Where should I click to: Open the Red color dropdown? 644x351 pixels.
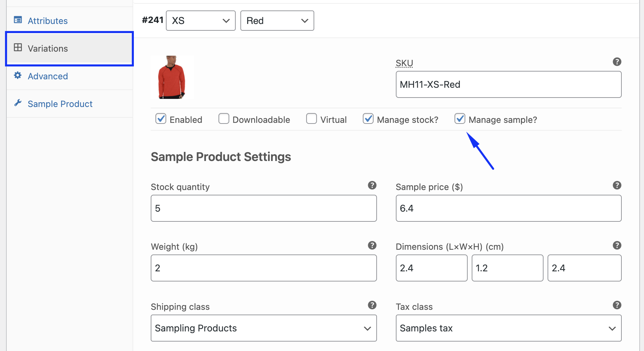coord(277,21)
